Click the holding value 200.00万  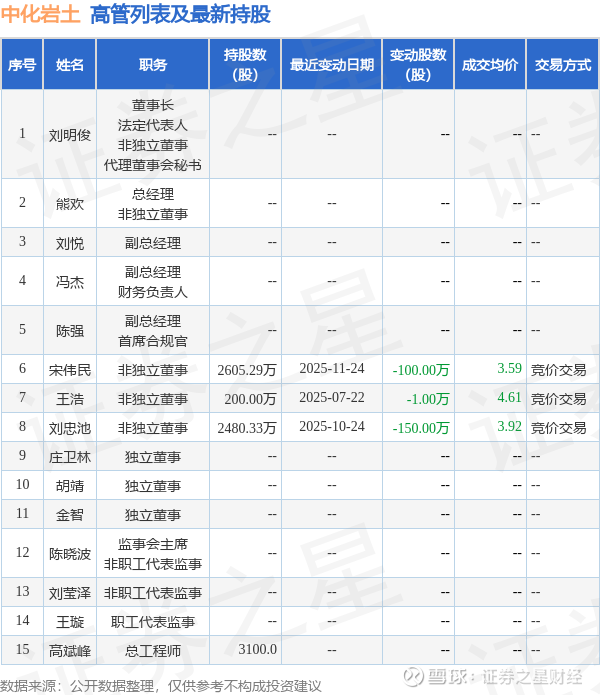pos(250,399)
